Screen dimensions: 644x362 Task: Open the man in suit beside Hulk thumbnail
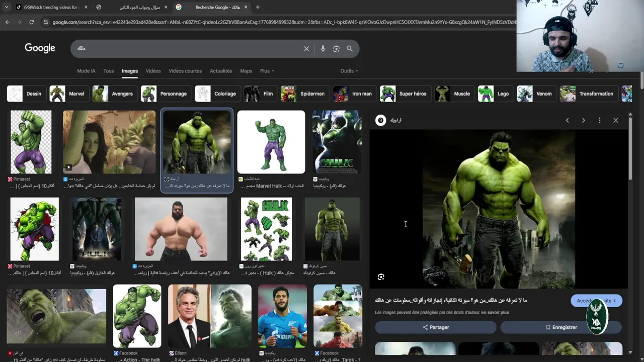(210, 316)
